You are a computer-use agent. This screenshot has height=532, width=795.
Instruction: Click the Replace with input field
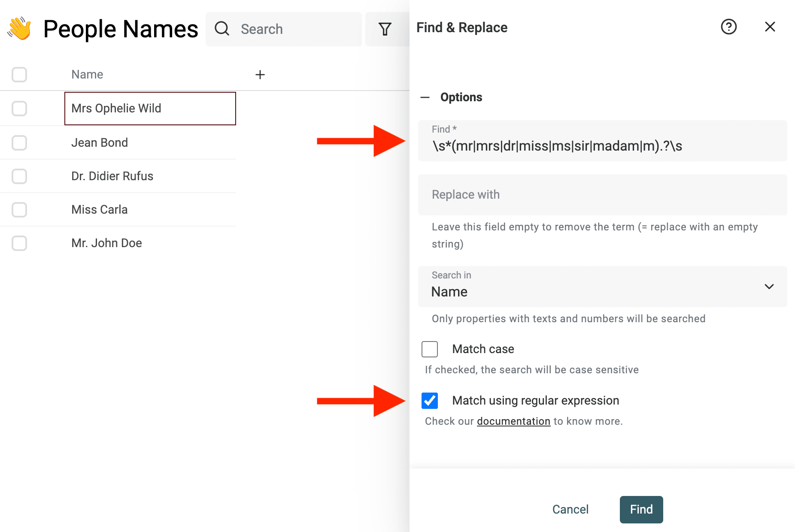(x=602, y=195)
